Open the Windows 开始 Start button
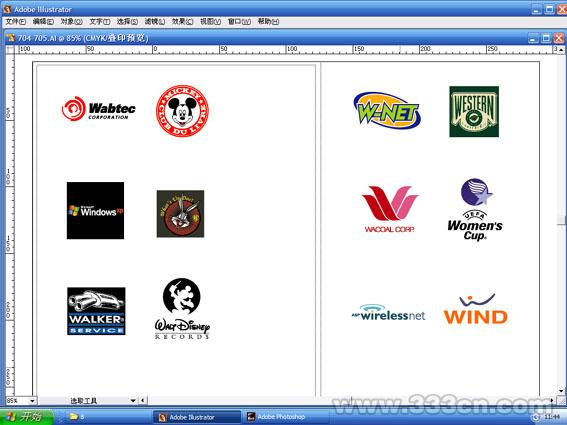 (x=26, y=417)
